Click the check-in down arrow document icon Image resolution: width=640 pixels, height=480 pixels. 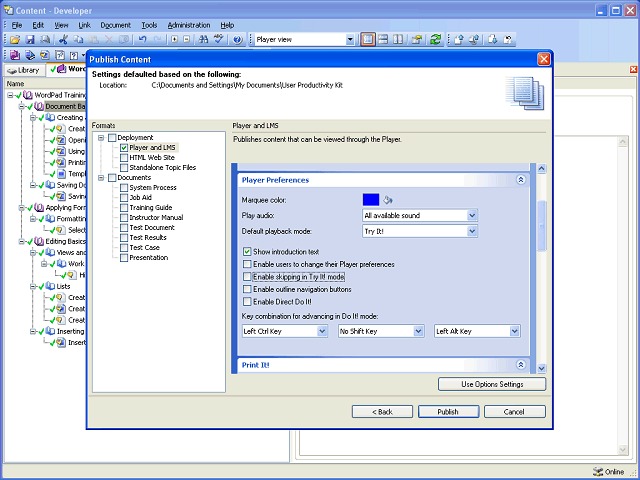pos(493,40)
